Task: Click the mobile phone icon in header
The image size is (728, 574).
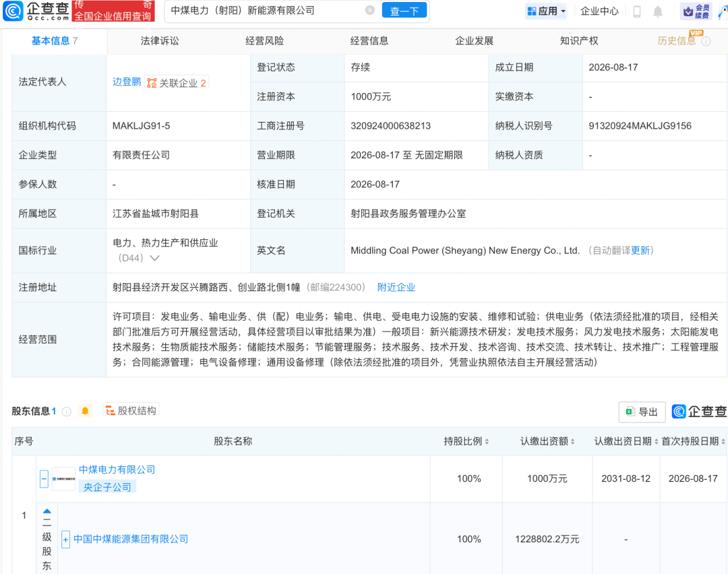Action: tap(637, 11)
